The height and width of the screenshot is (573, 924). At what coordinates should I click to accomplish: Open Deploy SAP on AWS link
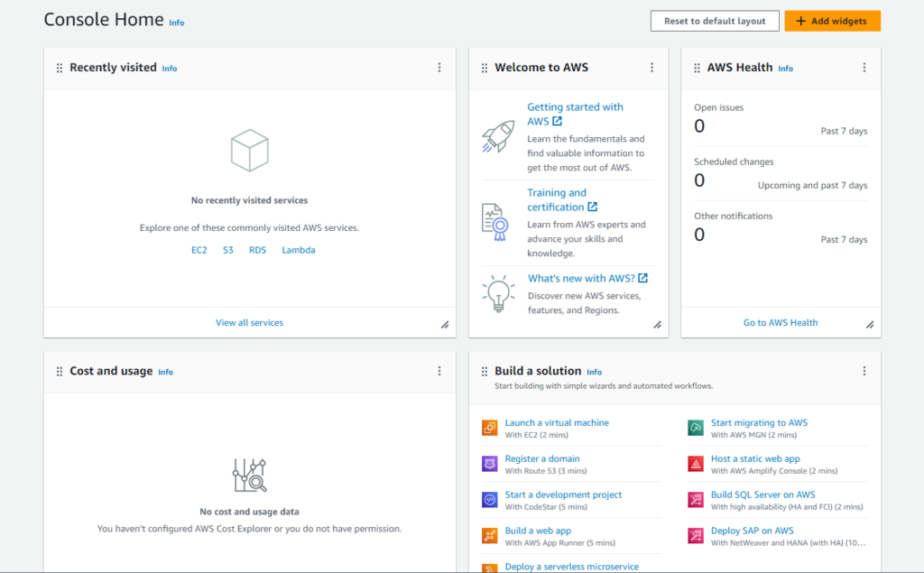[752, 531]
